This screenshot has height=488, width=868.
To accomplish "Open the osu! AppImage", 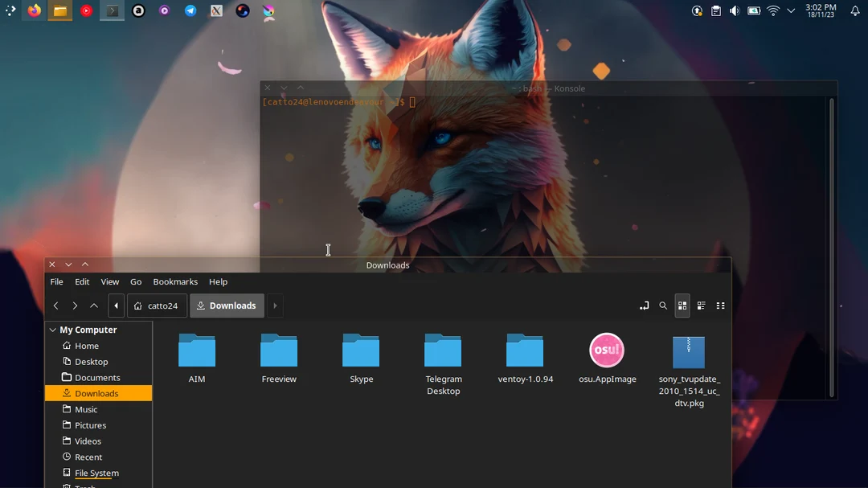I will point(607,351).
